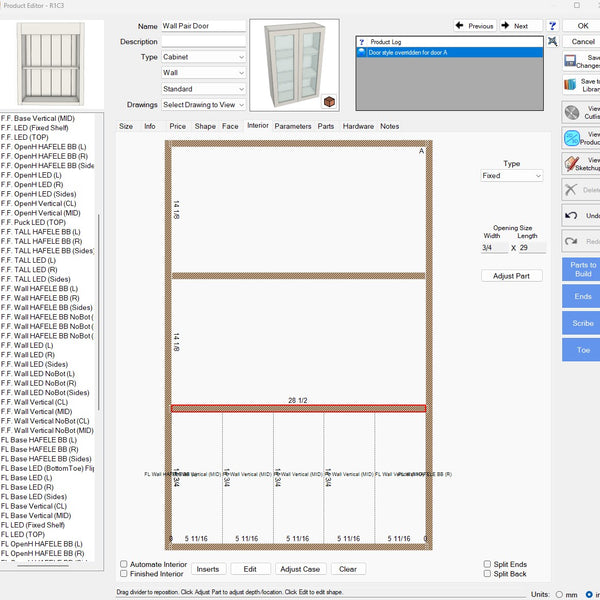Click the Name field containing Wall Pair Door
The height and width of the screenshot is (600, 600).
click(x=204, y=26)
